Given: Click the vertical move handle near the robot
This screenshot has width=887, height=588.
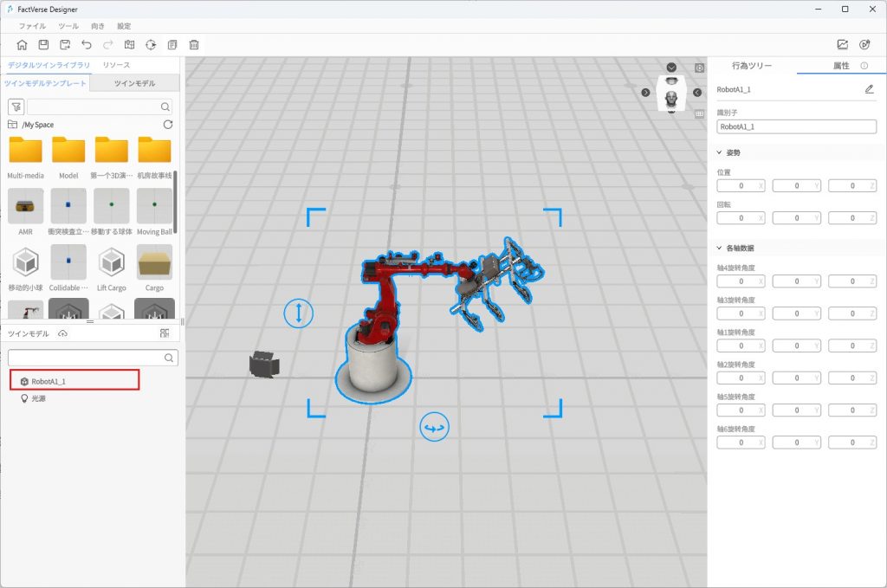Looking at the screenshot, I should click(x=299, y=313).
